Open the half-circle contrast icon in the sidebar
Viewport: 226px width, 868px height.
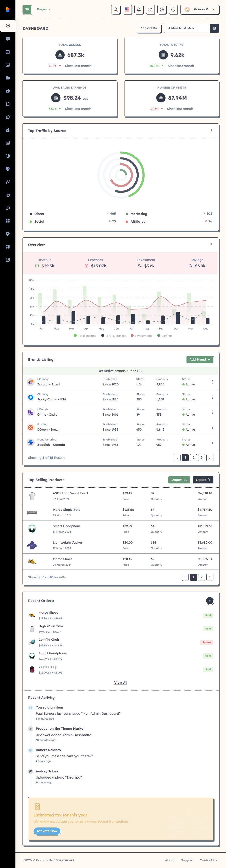click(8, 156)
